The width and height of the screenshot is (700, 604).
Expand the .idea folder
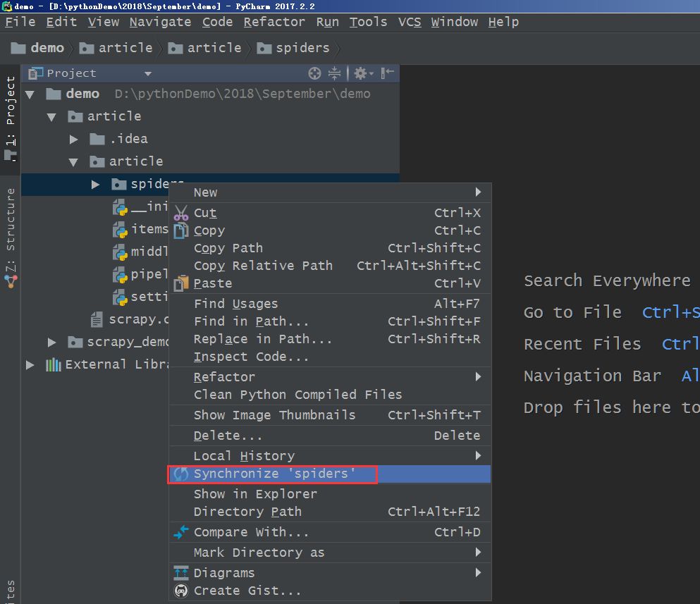tap(73, 140)
